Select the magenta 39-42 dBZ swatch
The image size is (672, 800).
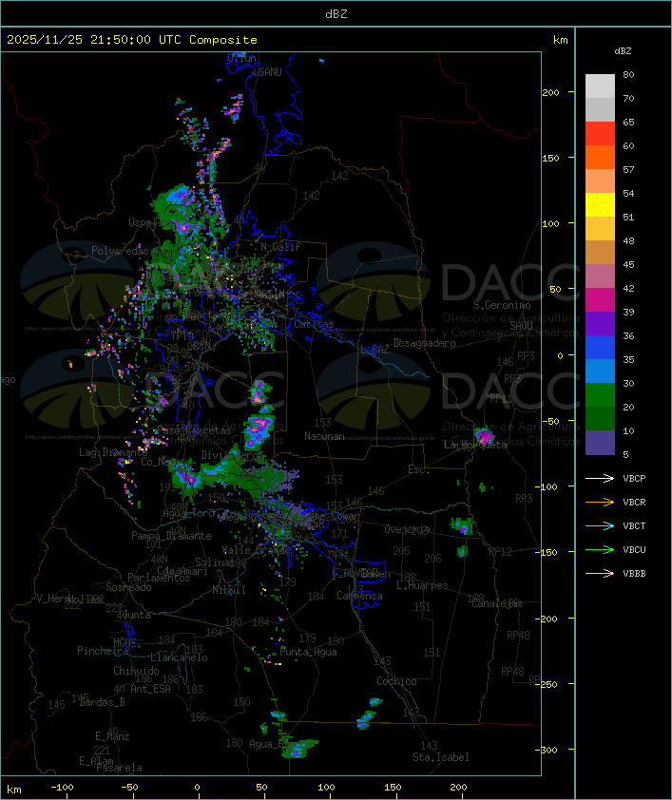tap(600, 300)
